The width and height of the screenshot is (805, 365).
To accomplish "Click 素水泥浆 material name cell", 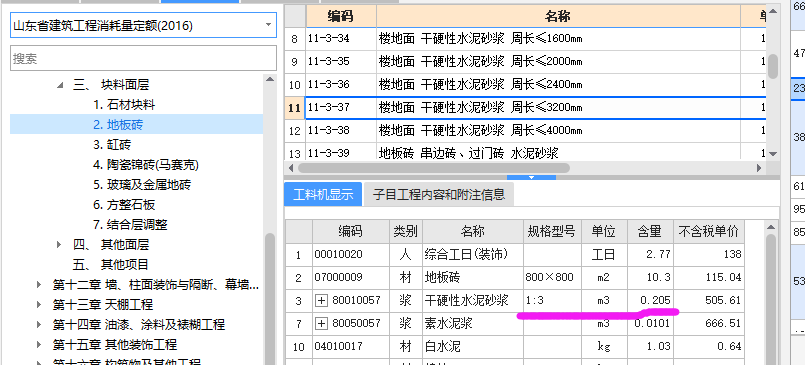I will 473,323.
